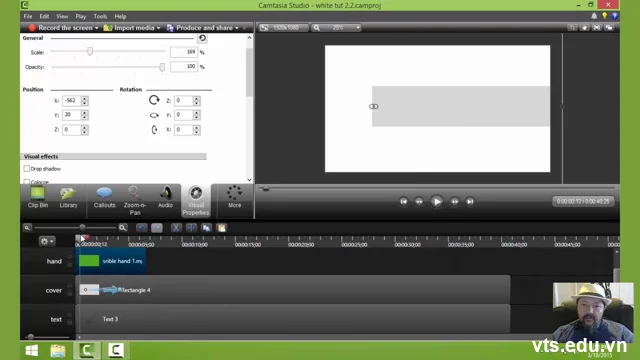Adjust the timeline zoom slider
This screenshot has height=360, width=640.
(82, 227)
